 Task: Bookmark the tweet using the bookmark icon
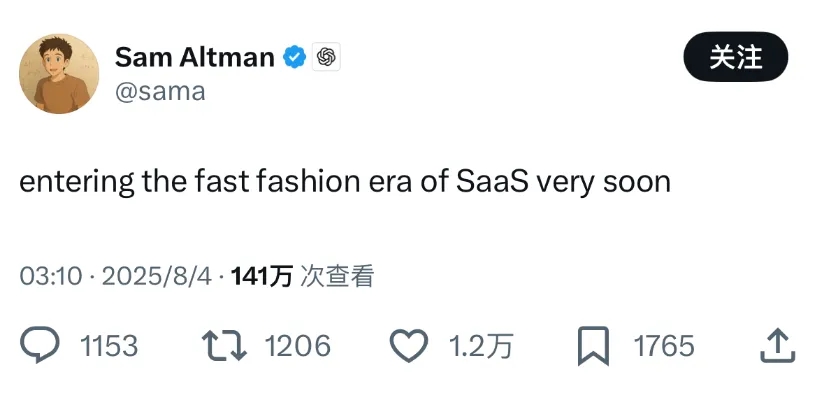(x=593, y=346)
